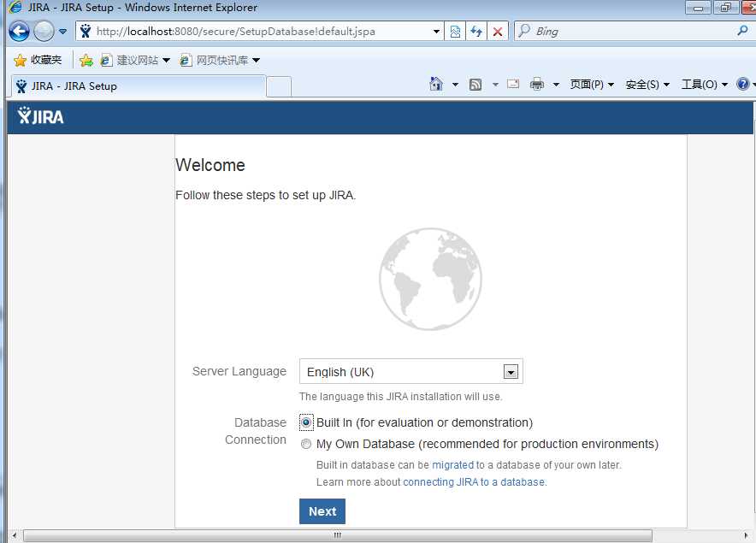Click the suggested sites IE icon
Screen dimensions: 756x543
[106, 60]
